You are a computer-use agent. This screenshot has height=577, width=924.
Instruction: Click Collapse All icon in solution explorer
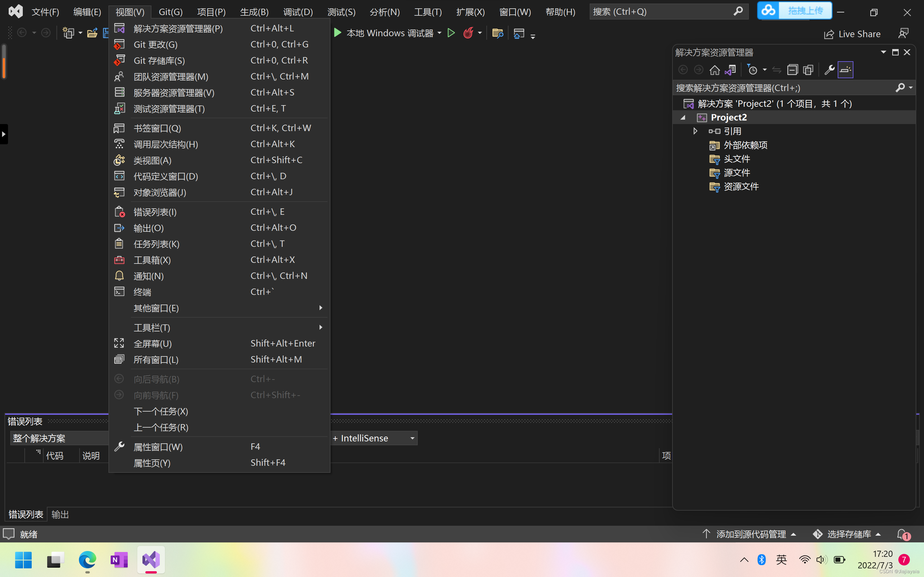[x=792, y=70]
